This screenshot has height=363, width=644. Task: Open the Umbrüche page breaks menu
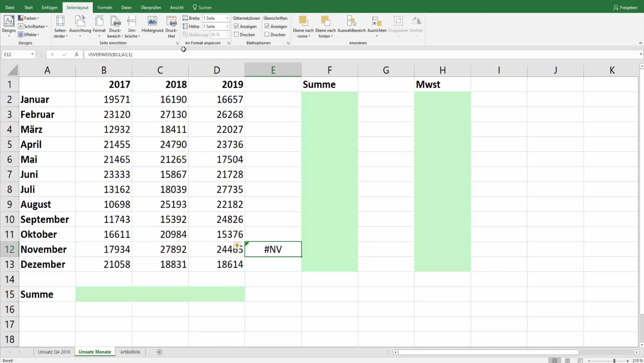132,27
